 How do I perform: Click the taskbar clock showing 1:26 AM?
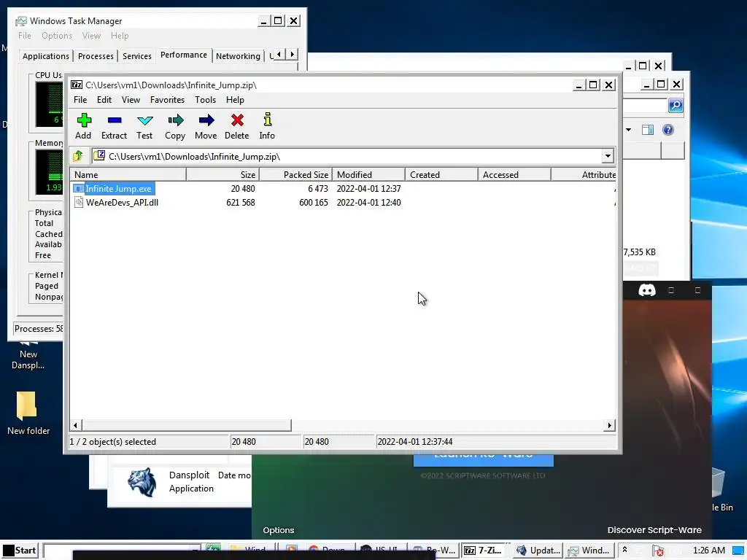[709, 551]
